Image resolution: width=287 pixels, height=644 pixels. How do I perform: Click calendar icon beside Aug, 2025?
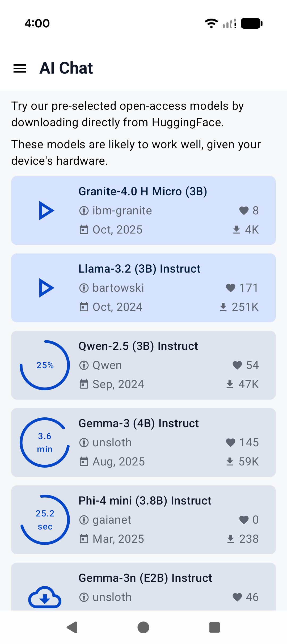(x=84, y=462)
